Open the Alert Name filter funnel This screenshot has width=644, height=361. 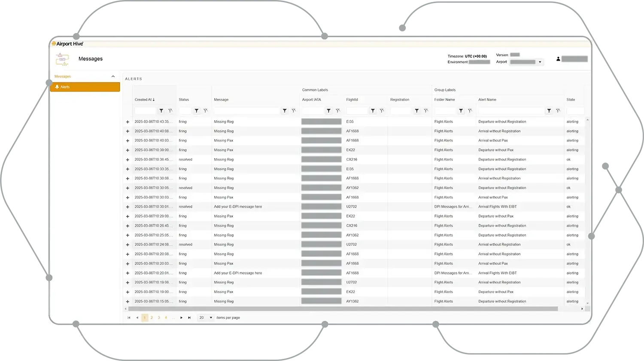pyautogui.click(x=549, y=111)
